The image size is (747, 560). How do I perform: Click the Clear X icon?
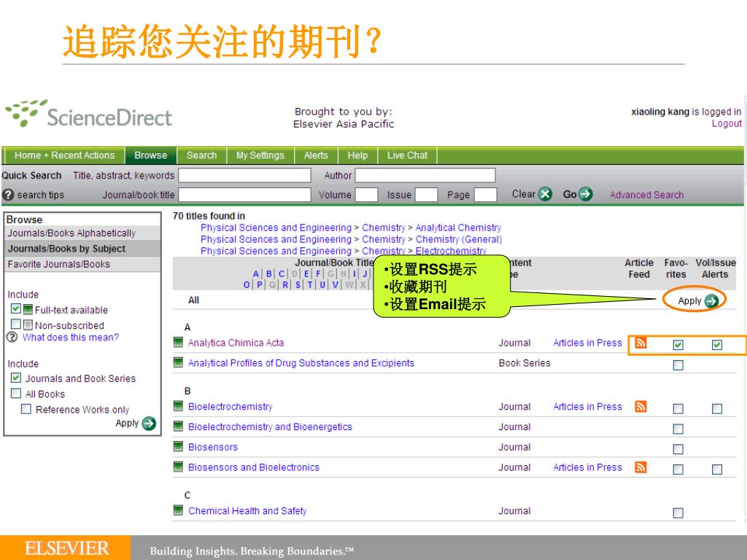pos(545,194)
